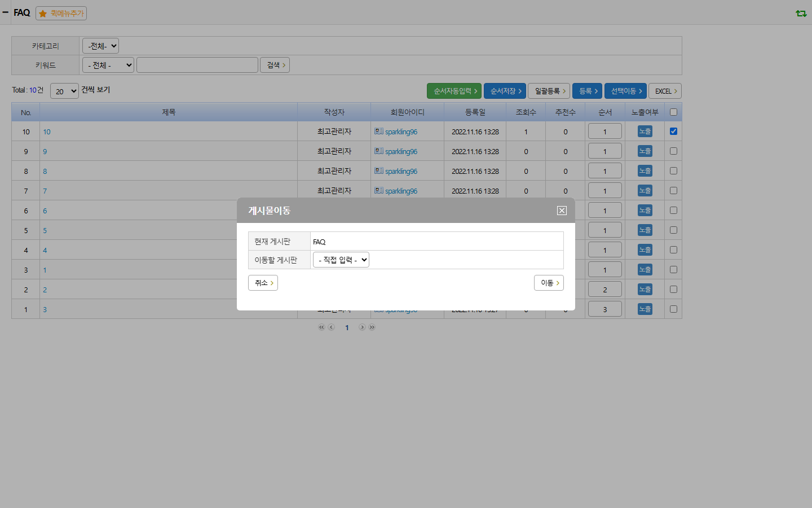The height and width of the screenshot is (508, 812).
Task: Check the checkbox for row No. 2
Action: click(x=673, y=289)
